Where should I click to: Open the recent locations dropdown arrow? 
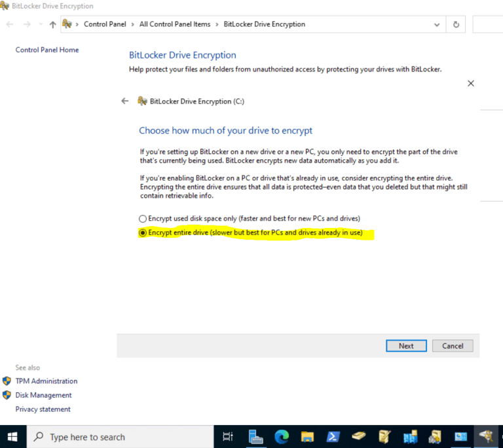pyautogui.click(x=41, y=24)
